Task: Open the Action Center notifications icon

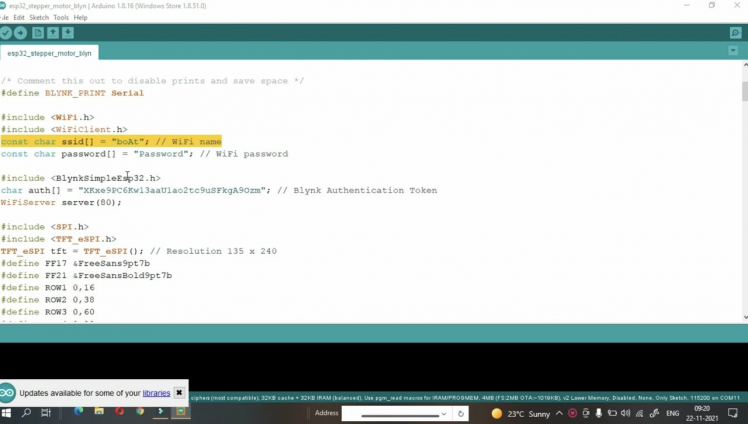Action: tap(733, 413)
